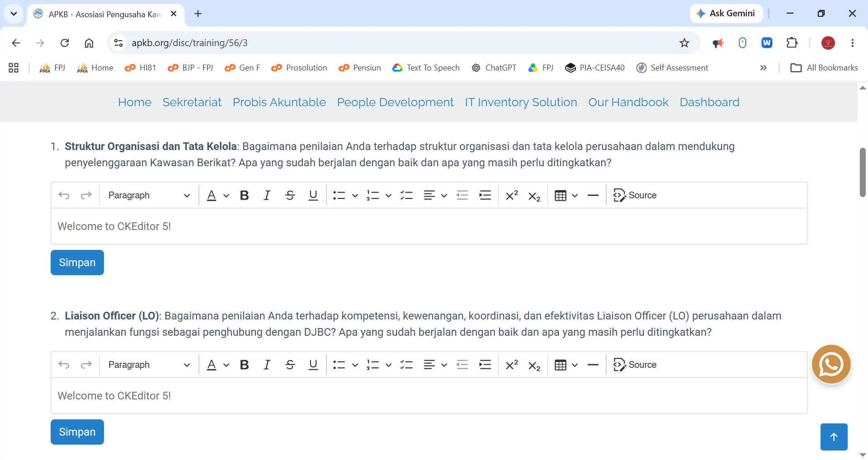
Task: Apply Strikethrough in question 2 editor
Action: coord(290,365)
